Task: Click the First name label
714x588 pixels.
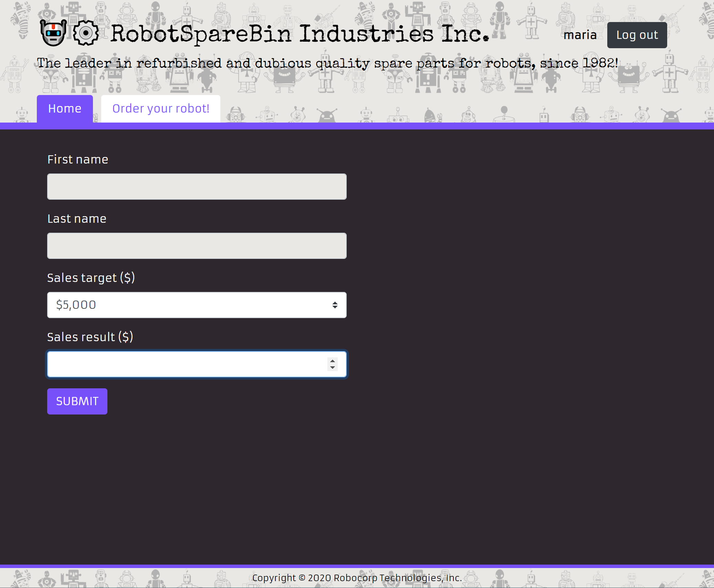Action: (x=78, y=159)
